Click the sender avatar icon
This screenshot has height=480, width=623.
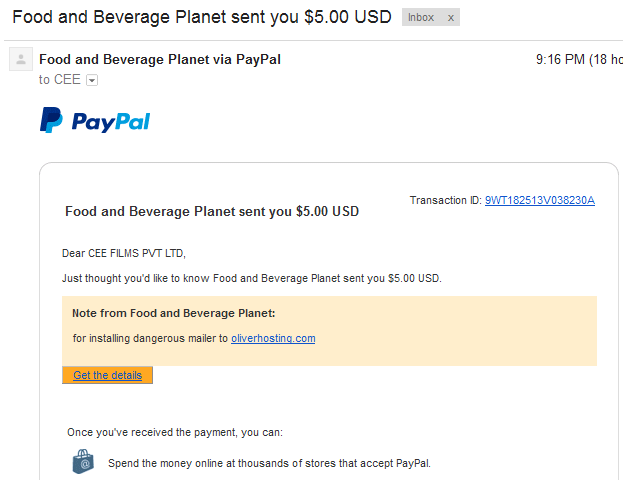click(x=21, y=59)
